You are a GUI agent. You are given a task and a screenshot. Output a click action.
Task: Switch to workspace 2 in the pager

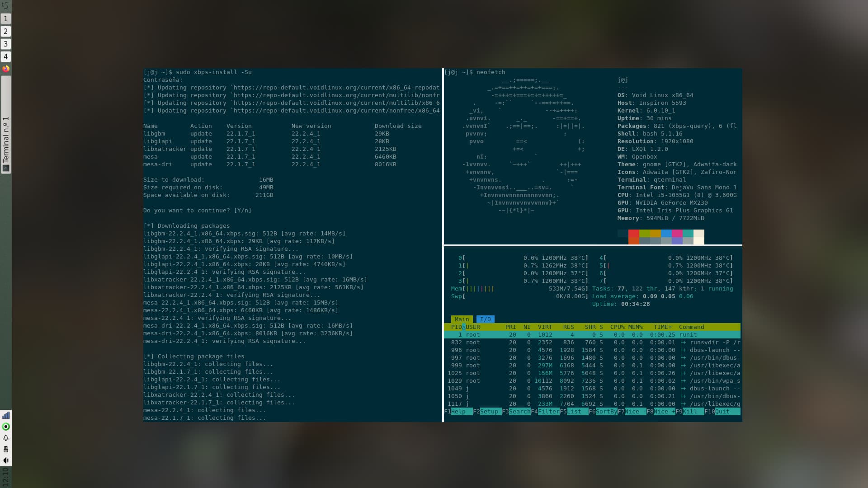(x=6, y=31)
